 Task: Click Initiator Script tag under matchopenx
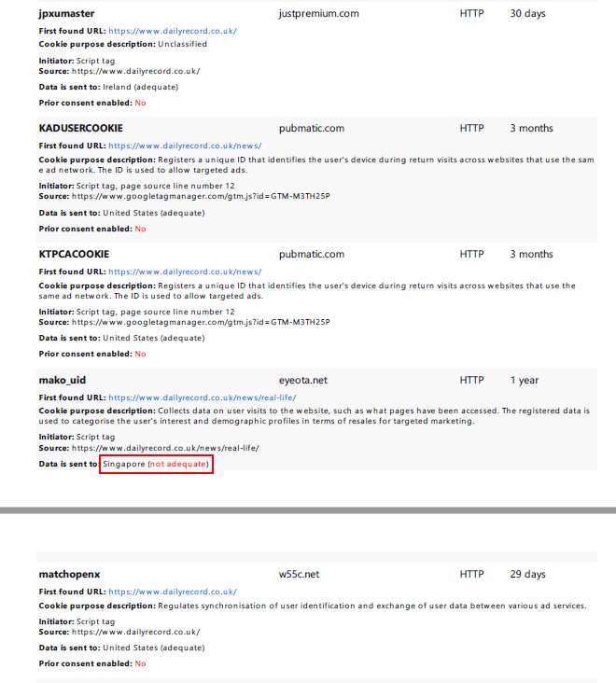coord(77,621)
